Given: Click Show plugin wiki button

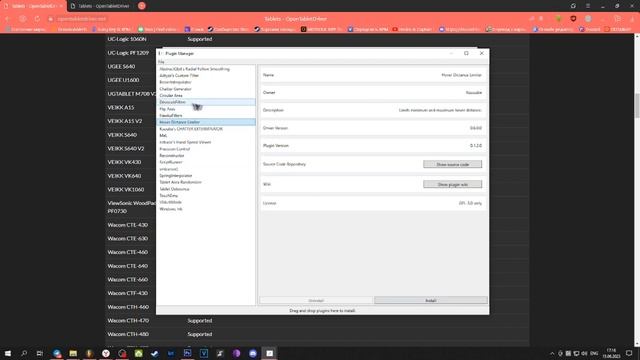Looking at the screenshot, I should tap(452, 184).
